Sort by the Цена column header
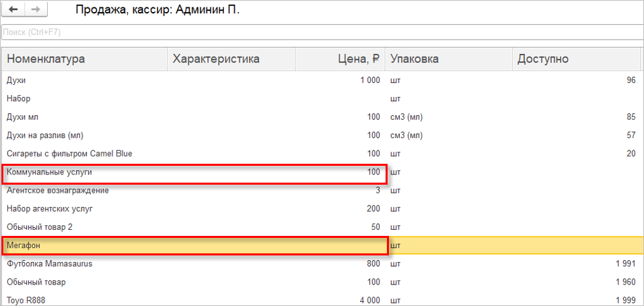This screenshot has width=644, height=306. 340,59
